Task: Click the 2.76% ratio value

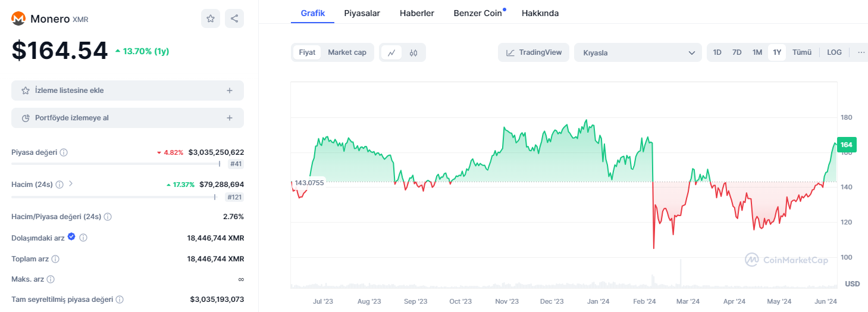Action: click(x=233, y=217)
